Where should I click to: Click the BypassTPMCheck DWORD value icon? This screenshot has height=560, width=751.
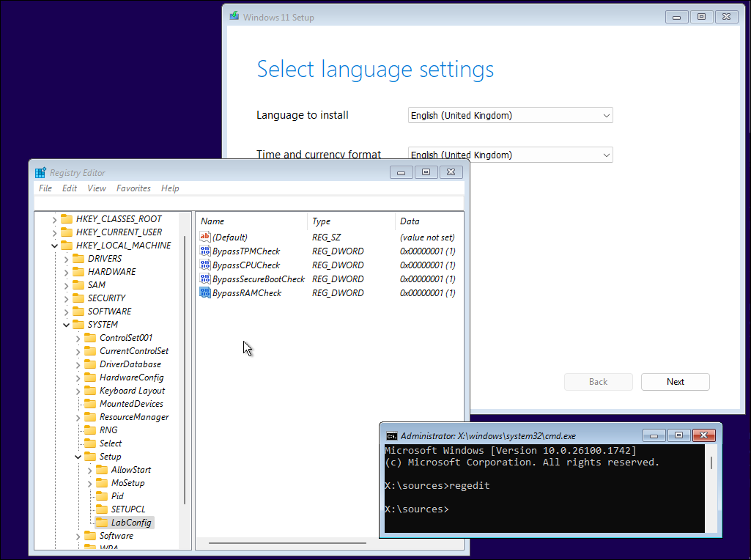pyautogui.click(x=205, y=251)
